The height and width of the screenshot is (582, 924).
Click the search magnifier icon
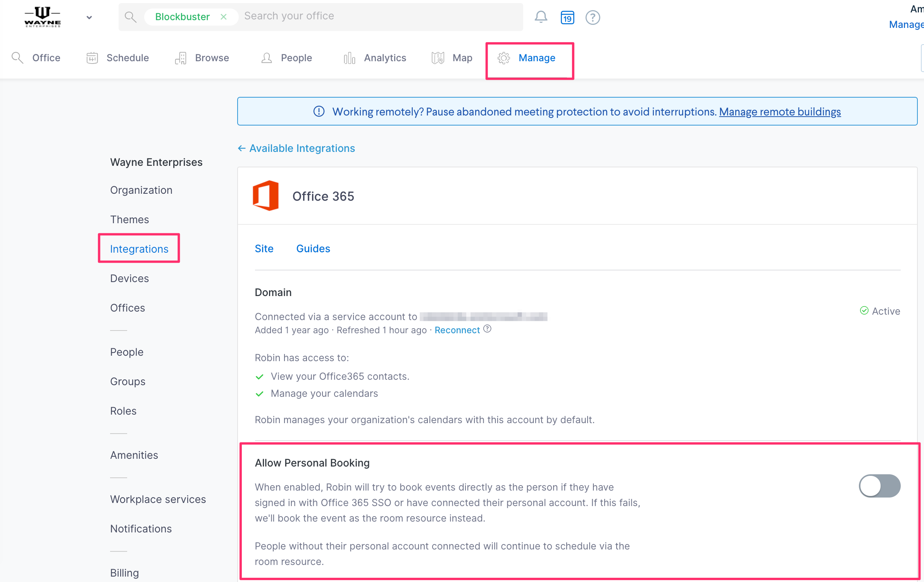pyautogui.click(x=131, y=17)
